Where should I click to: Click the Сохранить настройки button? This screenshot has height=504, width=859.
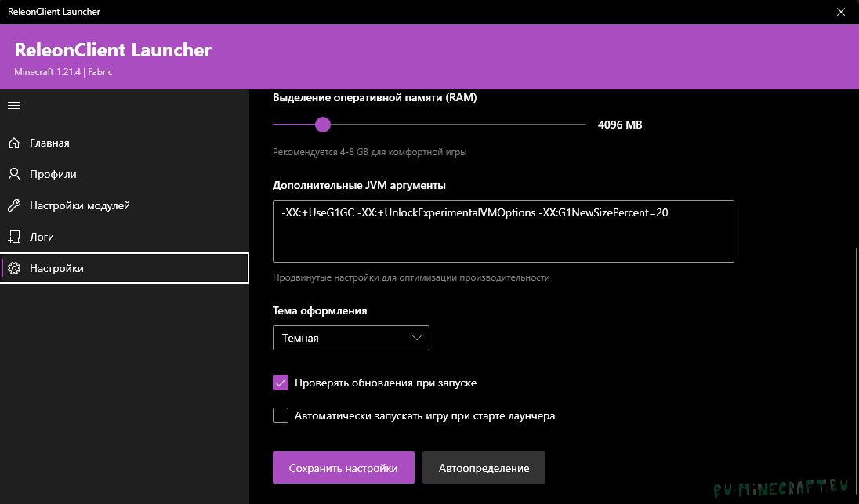pos(343,468)
